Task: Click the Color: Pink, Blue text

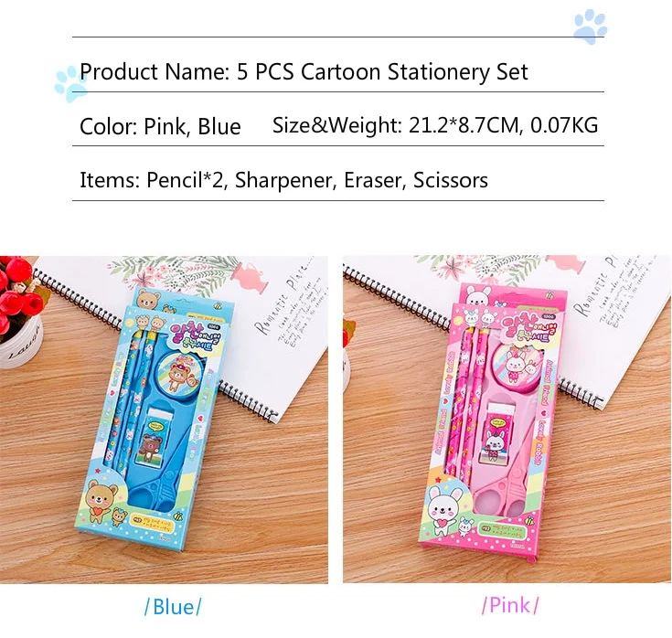Action: coord(160,126)
